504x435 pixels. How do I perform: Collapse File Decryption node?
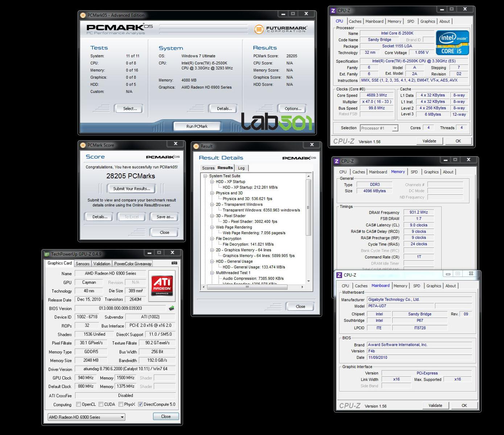[212, 239]
